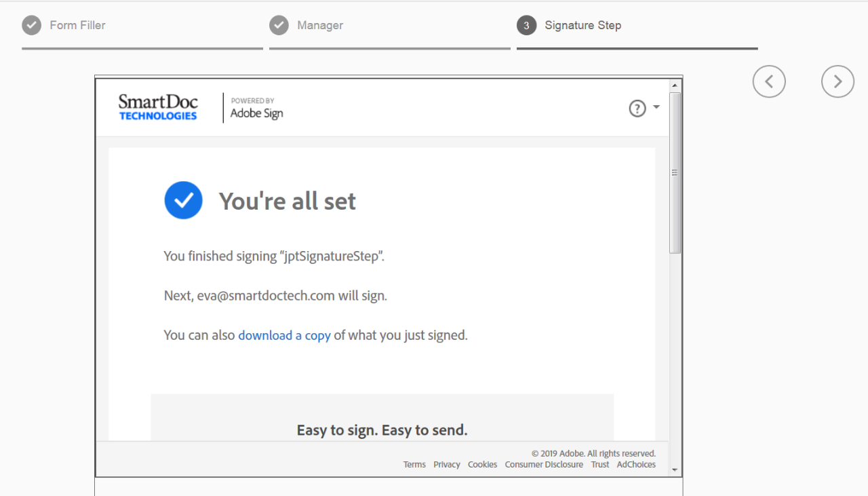Click the Cookies footer link
The height and width of the screenshot is (496, 868).
[x=482, y=464]
